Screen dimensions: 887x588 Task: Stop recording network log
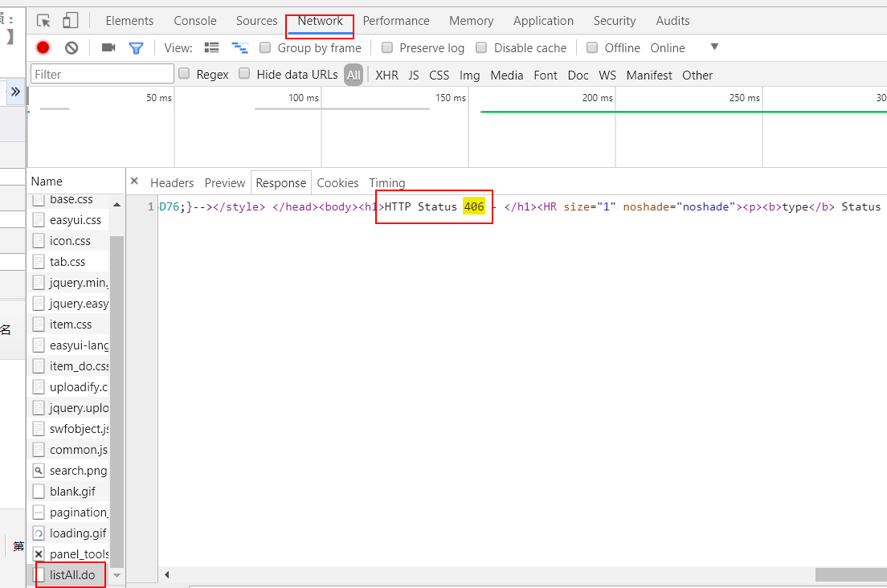(x=43, y=48)
